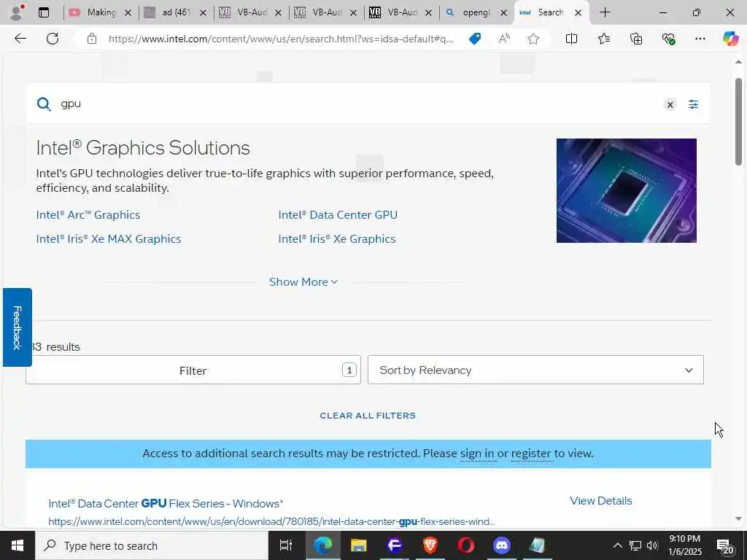Open the split screen icon

pos(571,39)
